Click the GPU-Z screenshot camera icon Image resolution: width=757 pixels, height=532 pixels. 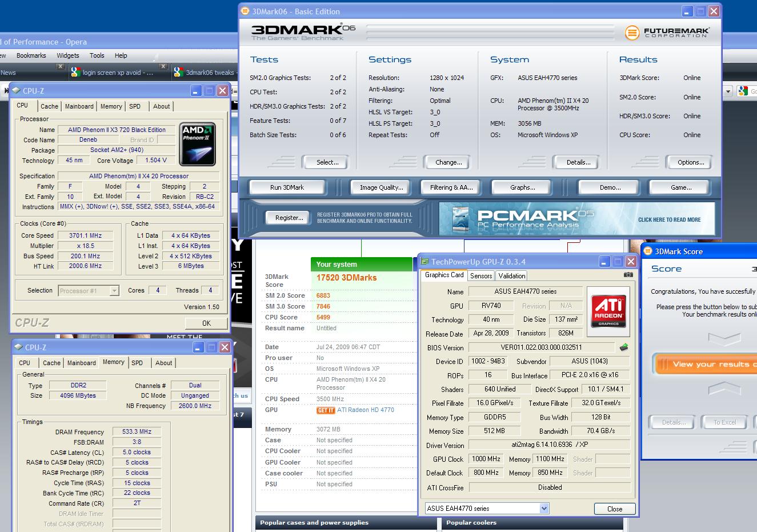tap(628, 274)
